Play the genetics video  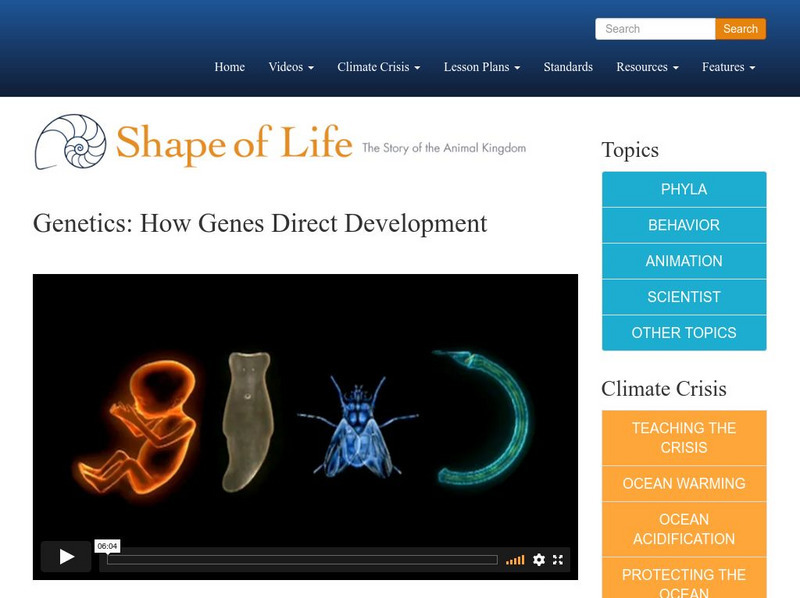point(66,556)
